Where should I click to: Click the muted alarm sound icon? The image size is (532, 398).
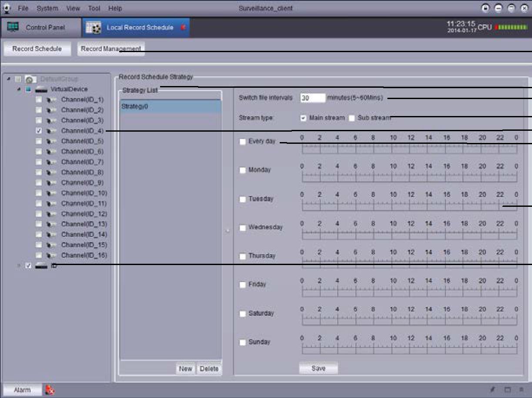click(50, 390)
